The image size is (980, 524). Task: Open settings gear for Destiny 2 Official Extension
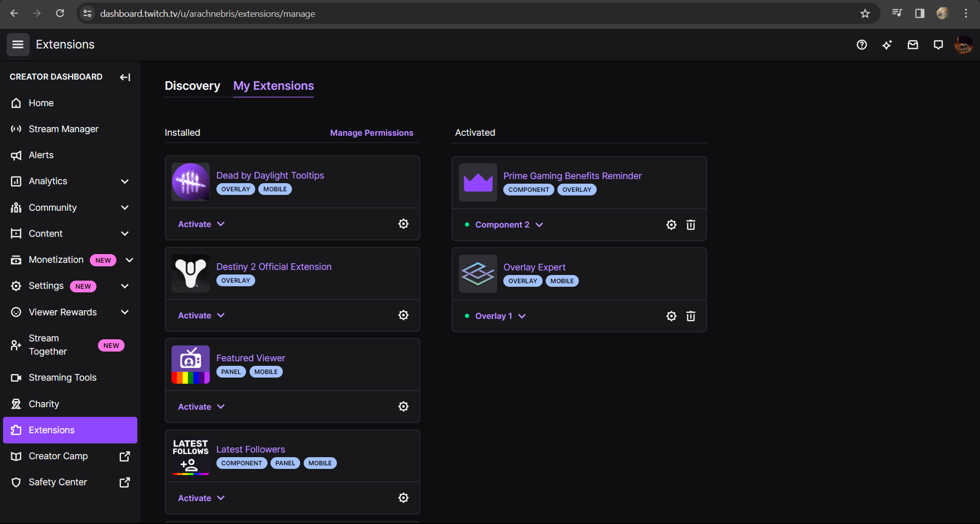[403, 315]
